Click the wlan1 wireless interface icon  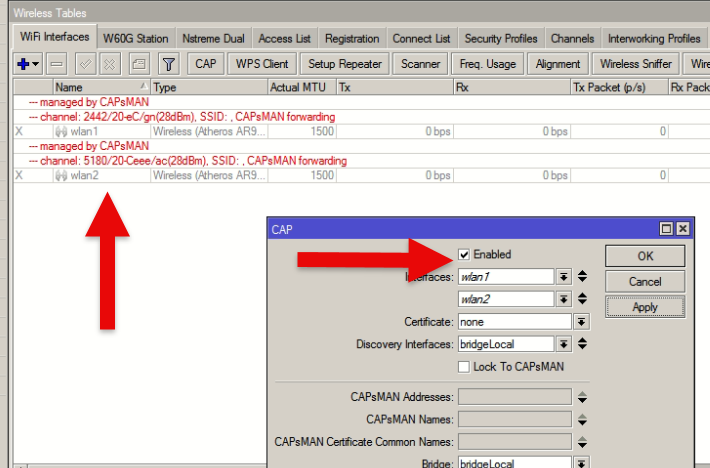coord(61,132)
